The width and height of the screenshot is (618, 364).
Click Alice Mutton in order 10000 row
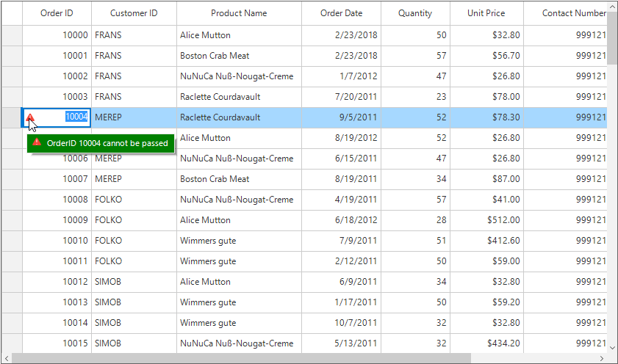[205, 35]
